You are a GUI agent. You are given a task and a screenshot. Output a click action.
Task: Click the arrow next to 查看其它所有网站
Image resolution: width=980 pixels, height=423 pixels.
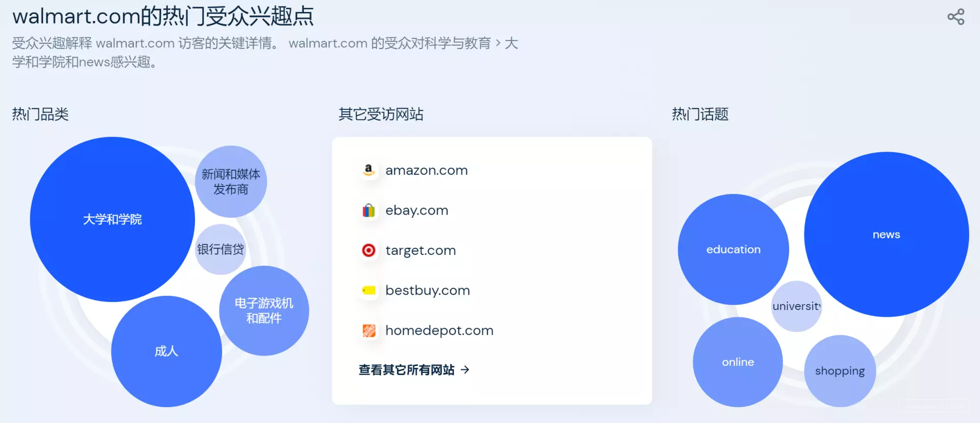click(464, 369)
